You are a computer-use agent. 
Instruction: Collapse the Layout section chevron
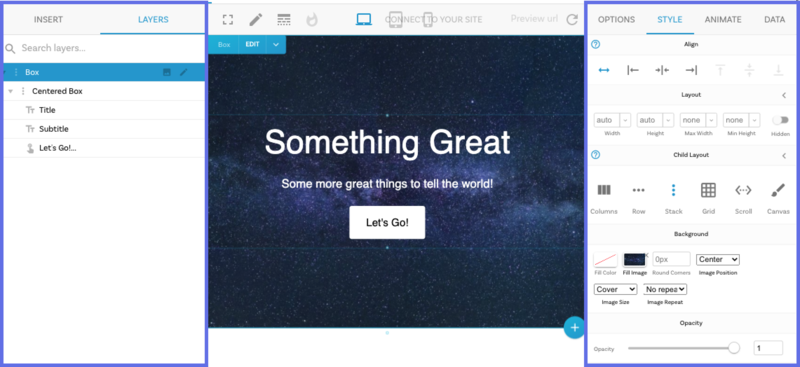coord(784,95)
